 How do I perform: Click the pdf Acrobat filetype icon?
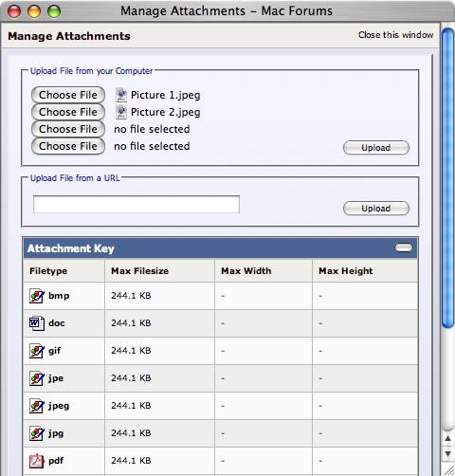pyautogui.click(x=37, y=461)
